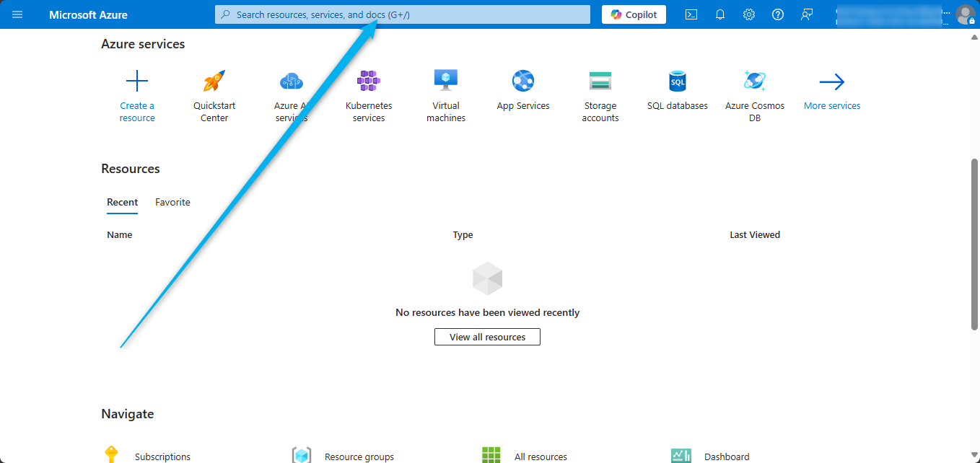Open the Feedback icon
The width and height of the screenshot is (980, 463).
pyautogui.click(x=807, y=14)
